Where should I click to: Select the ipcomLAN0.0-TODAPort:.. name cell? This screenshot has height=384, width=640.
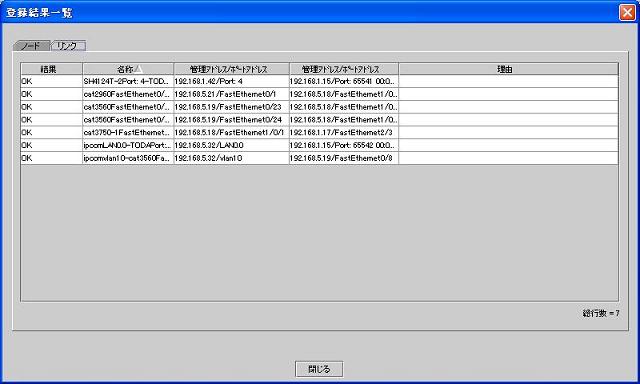128,145
